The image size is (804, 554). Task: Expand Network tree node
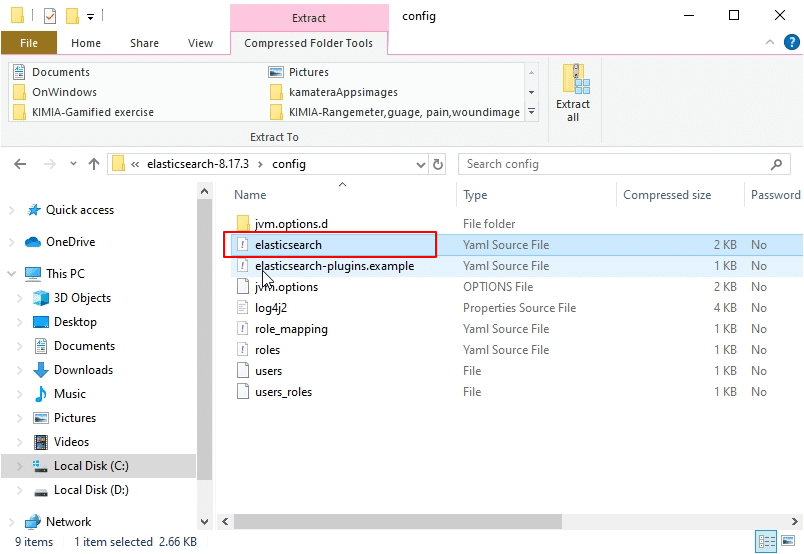(x=12, y=522)
